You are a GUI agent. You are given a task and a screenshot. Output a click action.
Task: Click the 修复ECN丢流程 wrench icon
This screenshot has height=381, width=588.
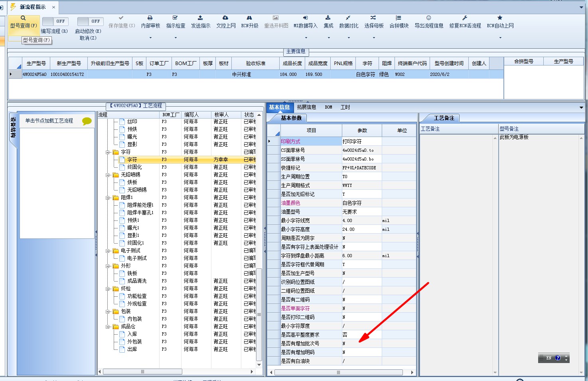pos(465,18)
